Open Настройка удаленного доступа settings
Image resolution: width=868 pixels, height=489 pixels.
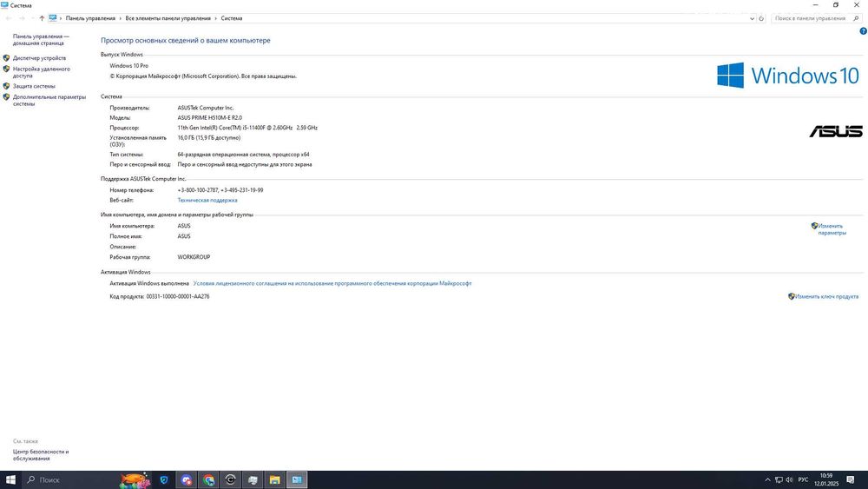[42, 73]
